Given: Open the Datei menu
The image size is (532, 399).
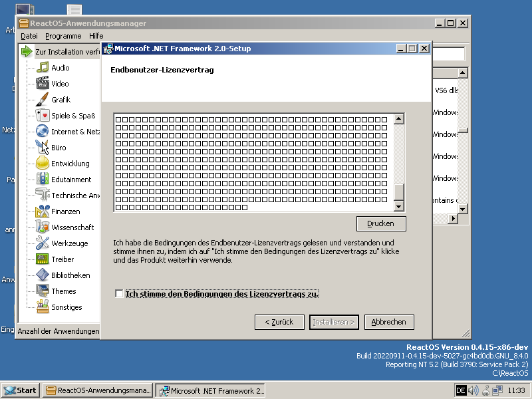Looking at the screenshot, I should pyautogui.click(x=29, y=36).
